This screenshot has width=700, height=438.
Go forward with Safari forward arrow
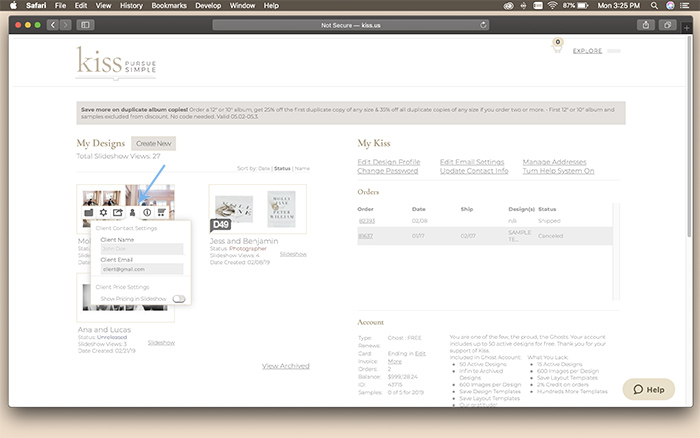click(x=66, y=25)
